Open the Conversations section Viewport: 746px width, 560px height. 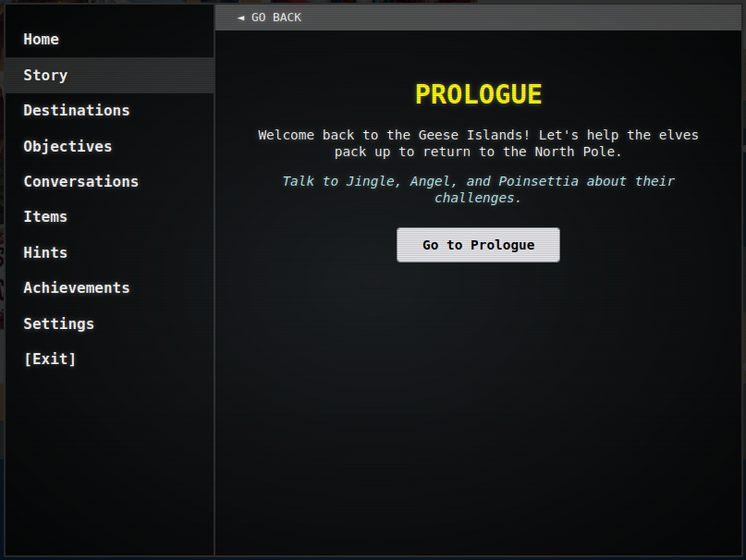coord(81,182)
